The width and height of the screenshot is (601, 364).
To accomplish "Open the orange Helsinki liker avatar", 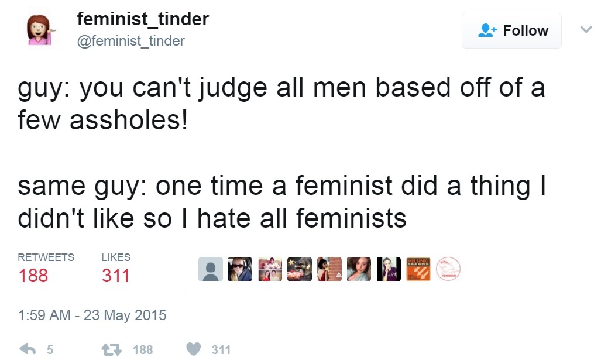I will click(x=418, y=269).
